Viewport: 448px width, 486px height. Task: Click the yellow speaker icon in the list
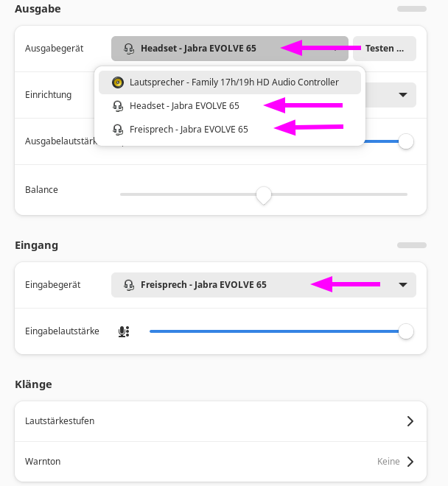(118, 82)
